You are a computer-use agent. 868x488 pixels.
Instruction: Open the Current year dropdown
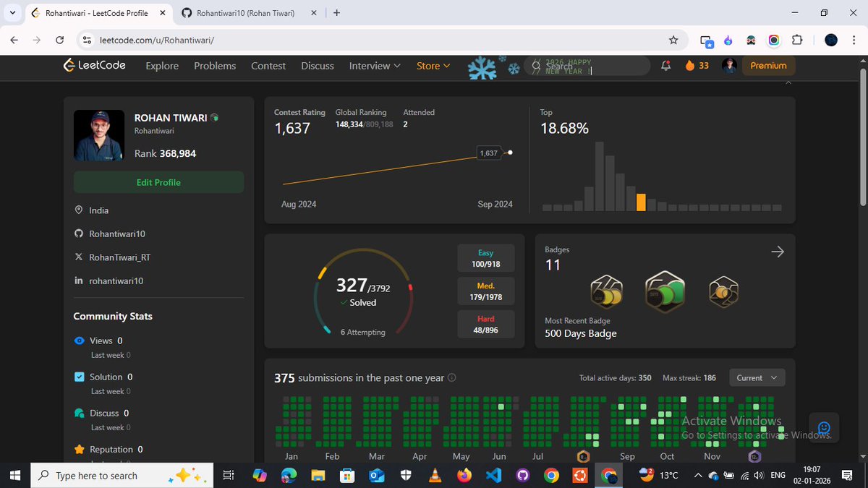pos(757,378)
